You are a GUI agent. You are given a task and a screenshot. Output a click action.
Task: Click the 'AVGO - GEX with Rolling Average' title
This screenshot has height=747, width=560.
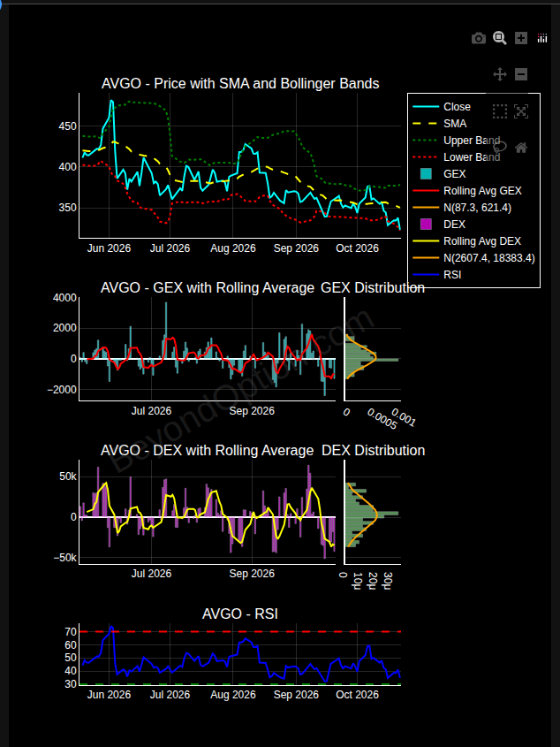pos(208,288)
